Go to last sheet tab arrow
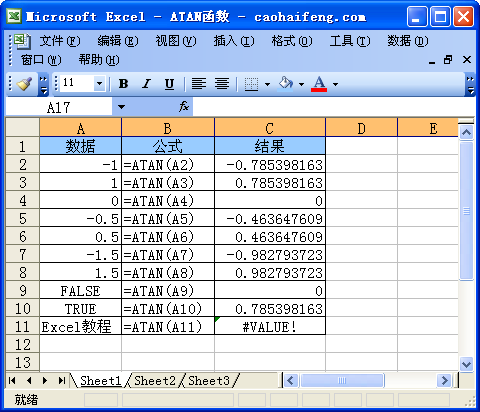480x412 pixels. (62, 380)
